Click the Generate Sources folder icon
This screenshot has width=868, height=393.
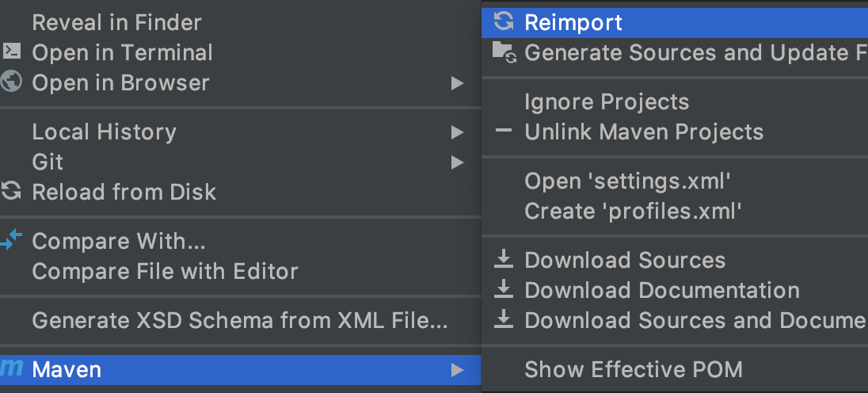(x=504, y=52)
